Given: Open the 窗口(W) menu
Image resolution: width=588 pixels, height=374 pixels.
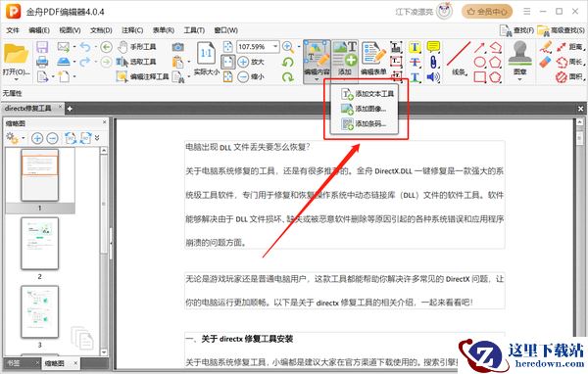Looking at the screenshot, I should tap(225, 30).
